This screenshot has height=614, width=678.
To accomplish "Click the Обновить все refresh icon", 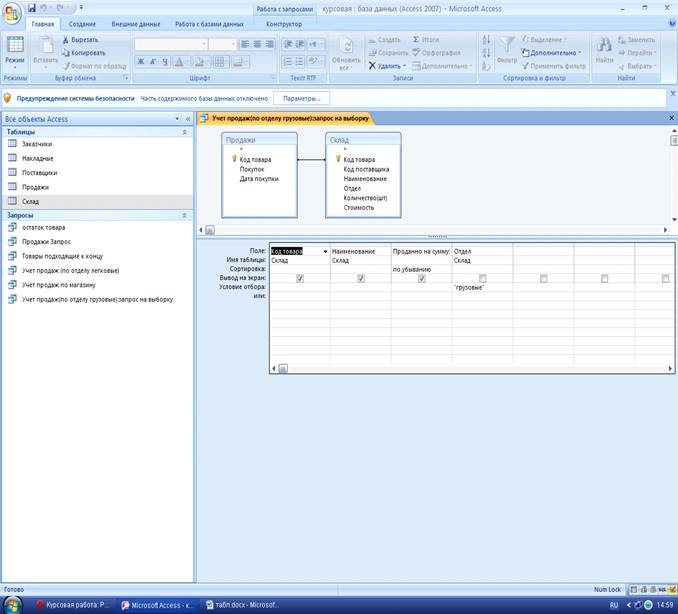I will pyautogui.click(x=347, y=47).
